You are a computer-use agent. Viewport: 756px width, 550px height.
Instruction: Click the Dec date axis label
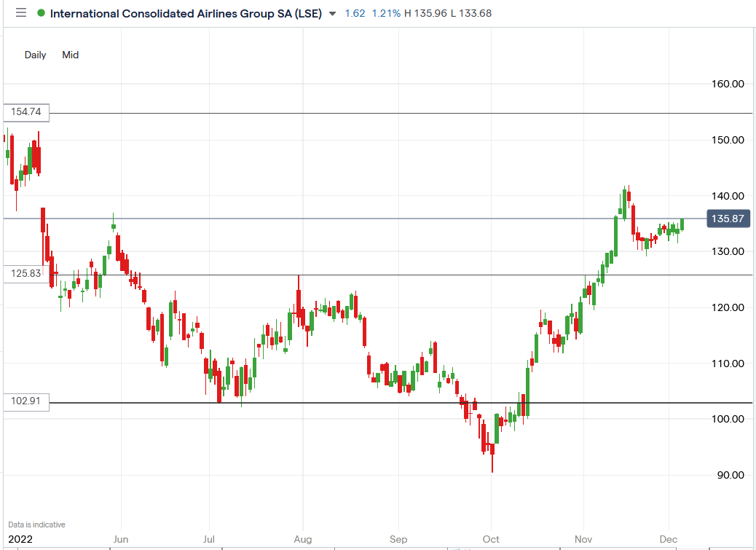[669, 539]
